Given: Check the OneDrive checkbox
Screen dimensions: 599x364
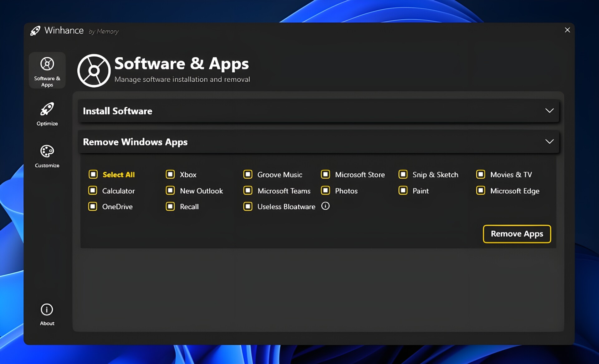Looking at the screenshot, I should 93,206.
